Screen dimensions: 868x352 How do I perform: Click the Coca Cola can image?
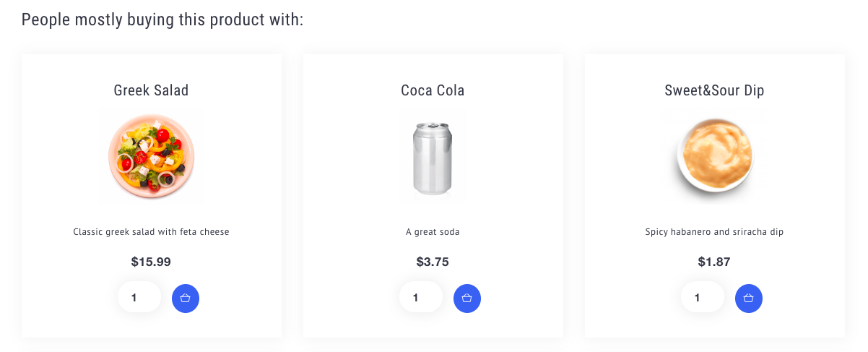coord(433,157)
